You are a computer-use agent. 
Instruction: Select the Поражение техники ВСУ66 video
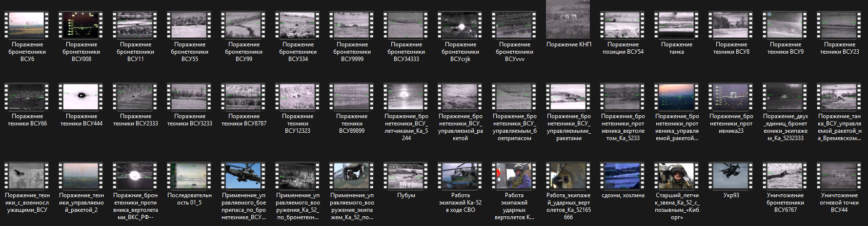[x=27, y=97]
